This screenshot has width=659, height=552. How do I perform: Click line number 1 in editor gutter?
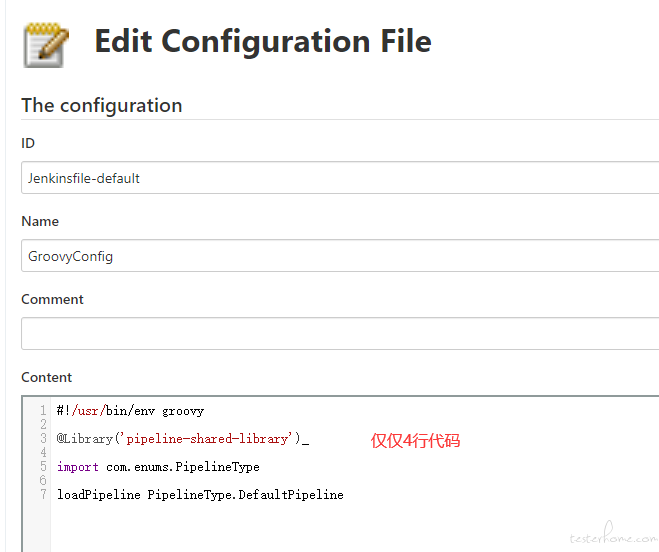pyautogui.click(x=43, y=410)
